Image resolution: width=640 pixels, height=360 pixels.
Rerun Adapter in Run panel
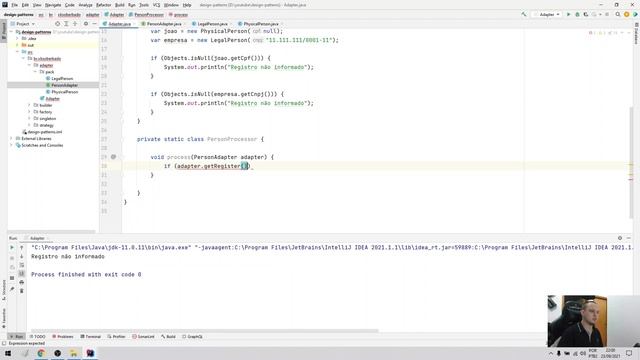tap(12, 248)
